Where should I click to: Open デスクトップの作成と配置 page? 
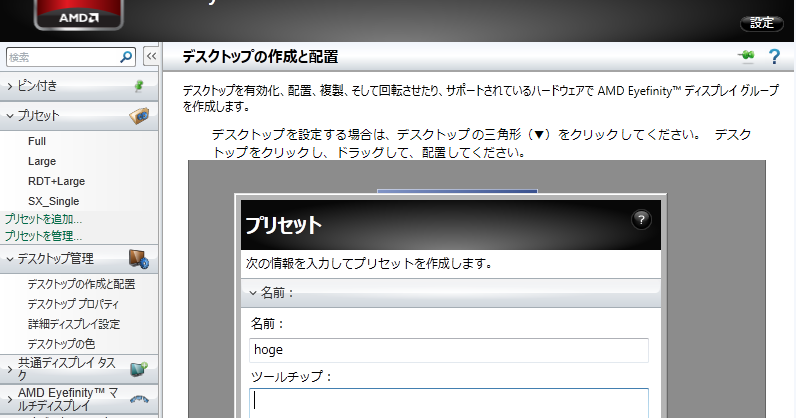point(81,284)
